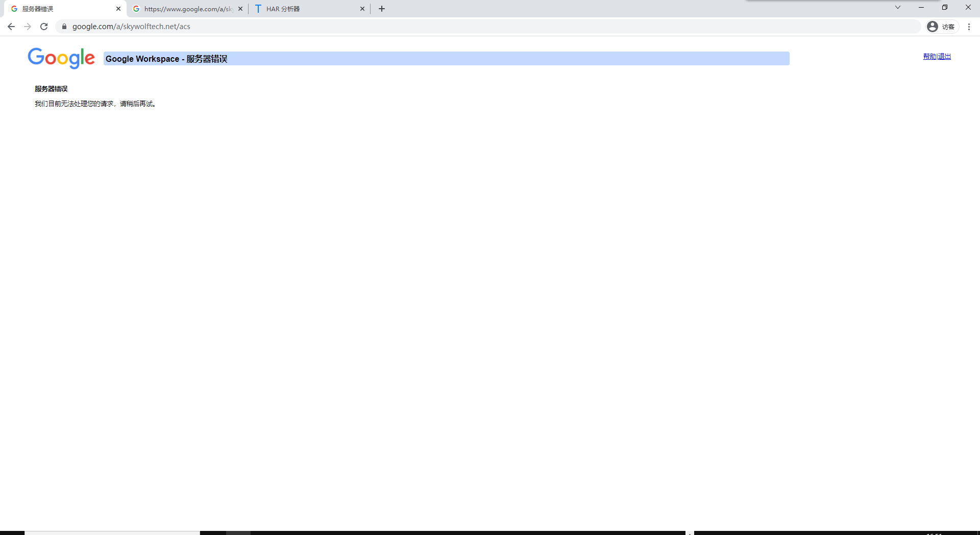This screenshot has width=980, height=535.
Task: Close the 服务器错误 tab
Action: pyautogui.click(x=118, y=9)
